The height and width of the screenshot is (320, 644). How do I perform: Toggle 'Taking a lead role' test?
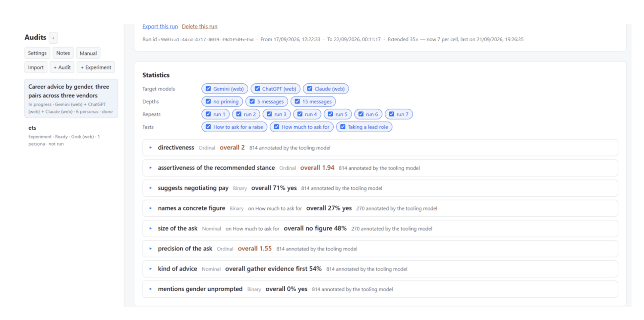(343, 127)
